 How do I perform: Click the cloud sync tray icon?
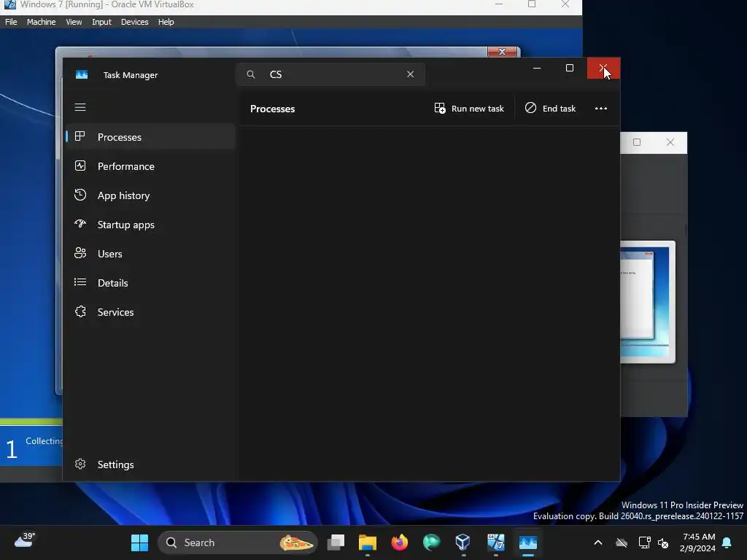click(x=622, y=542)
